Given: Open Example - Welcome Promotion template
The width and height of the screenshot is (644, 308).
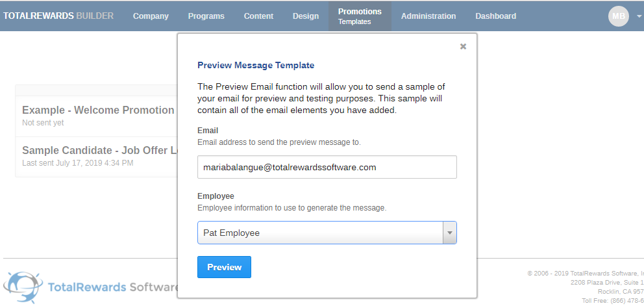Looking at the screenshot, I should coord(98,110).
